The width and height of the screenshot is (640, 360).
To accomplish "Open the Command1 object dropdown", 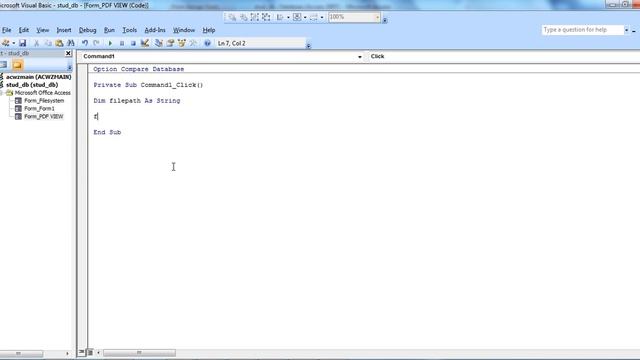I will point(360,56).
